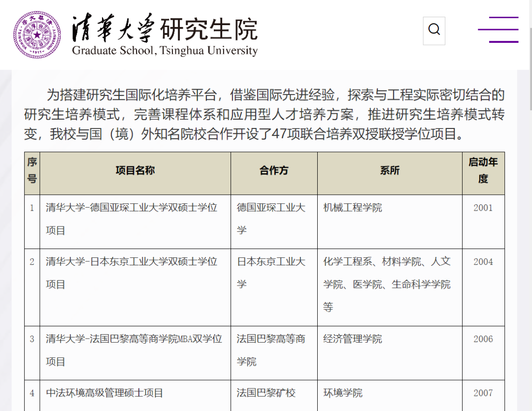The height and width of the screenshot is (411, 532).
Task: Select the 序号 column header
Action: (x=32, y=173)
